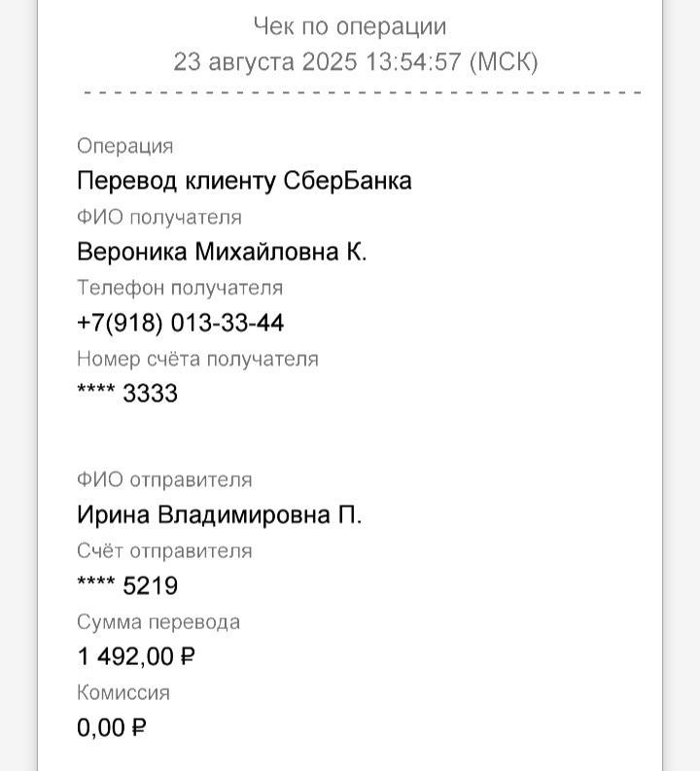Click the "Номер счёта получателя" label

pos(197,359)
